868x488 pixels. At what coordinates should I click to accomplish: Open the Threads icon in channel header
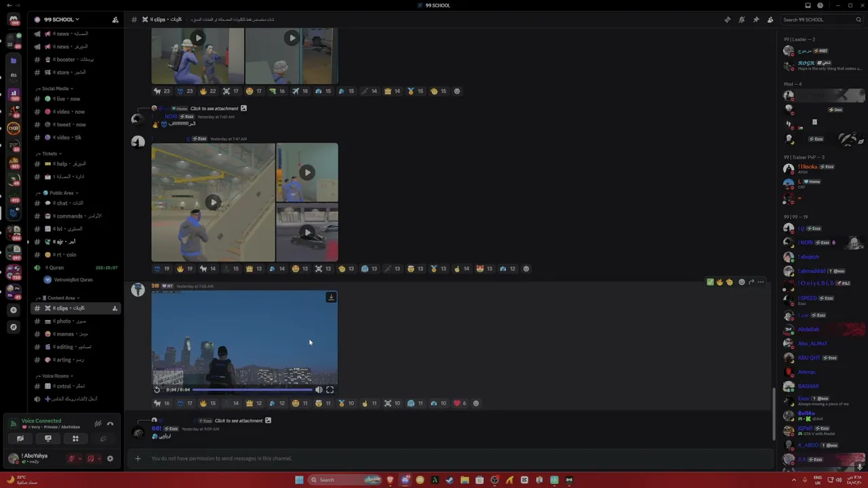(x=728, y=20)
